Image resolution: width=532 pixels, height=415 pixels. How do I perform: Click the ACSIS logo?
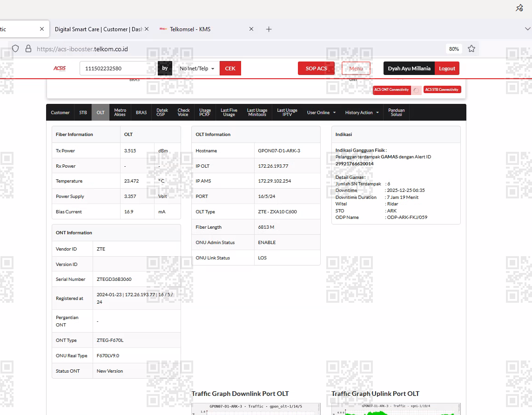pyautogui.click(x=60, y=68)
